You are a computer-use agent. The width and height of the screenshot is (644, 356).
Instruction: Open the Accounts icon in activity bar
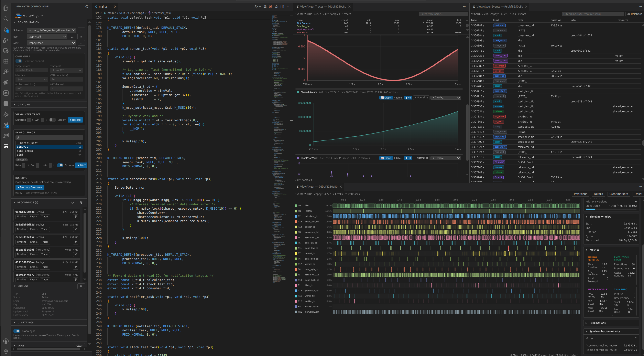click(x=6, y=341)
